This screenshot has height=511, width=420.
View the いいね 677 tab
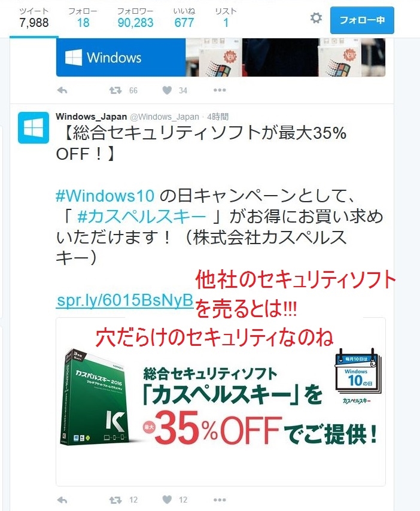(x=184, y=18)
